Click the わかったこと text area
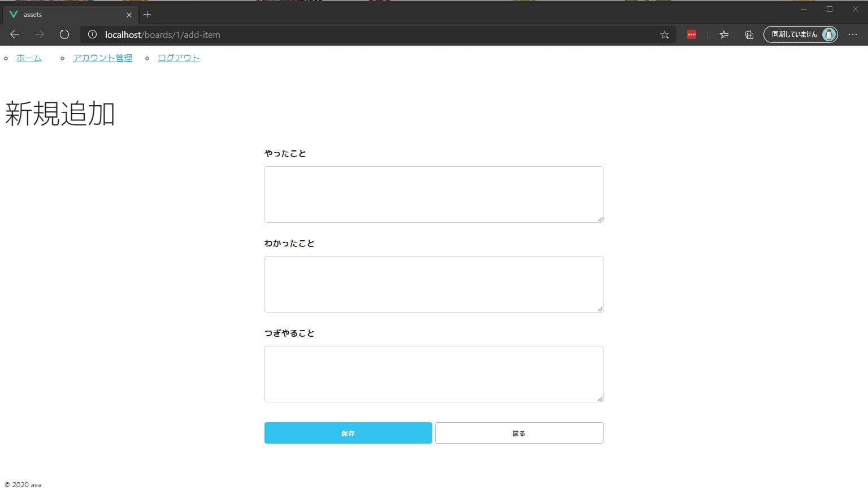The image size is (868, 490). [433, 284]
